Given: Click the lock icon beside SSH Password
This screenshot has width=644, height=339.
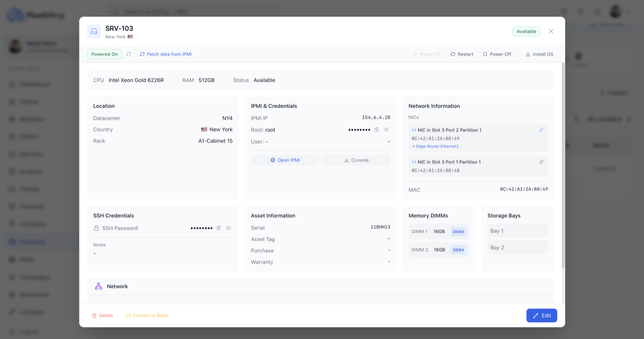Looking at the screenshot, I should pos(97,228).
